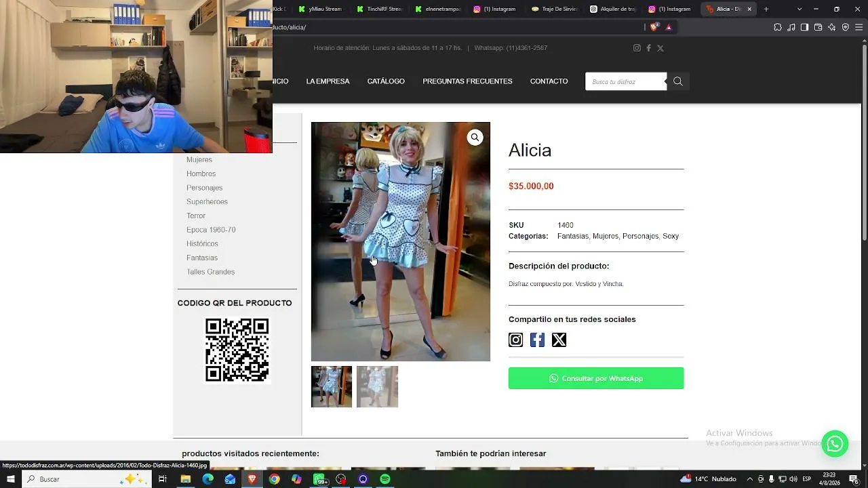Share product via the X icon under Compartilo
The height and width of the screenshot is (488, 868).
[x=559, y=340]
